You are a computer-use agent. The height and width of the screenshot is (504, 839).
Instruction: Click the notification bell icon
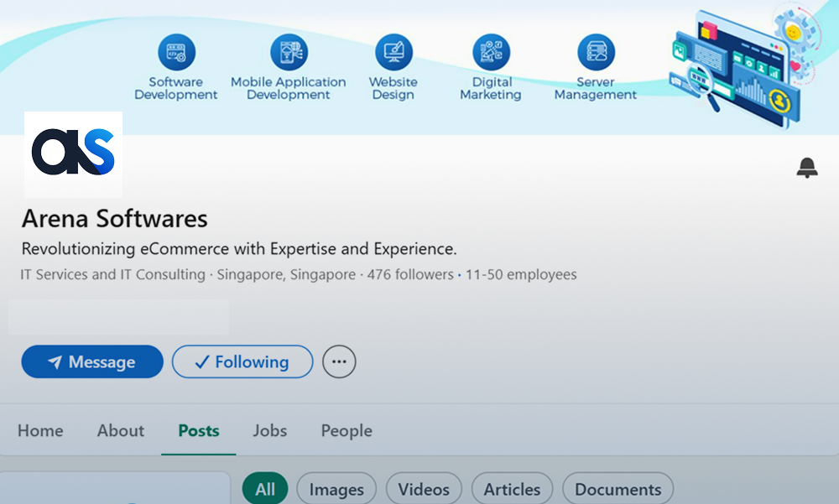[x=807, y=168]
